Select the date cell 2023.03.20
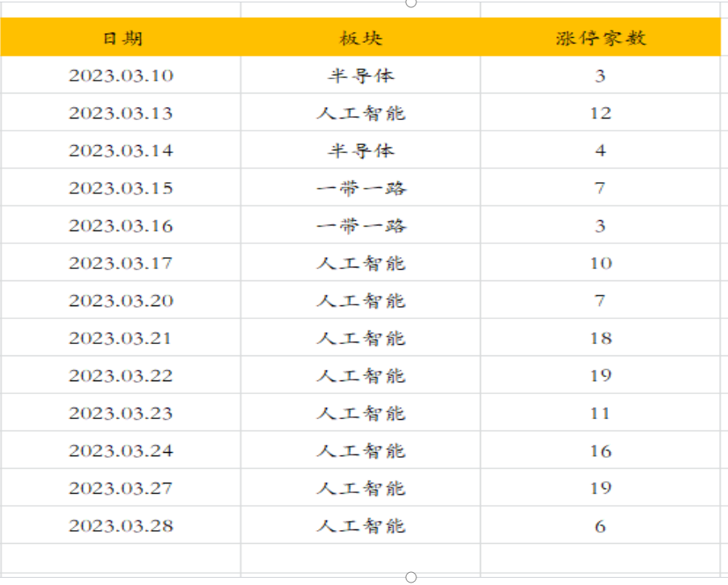Image resolution: width=728 pixels, height=585 pixels. (121, 301)
